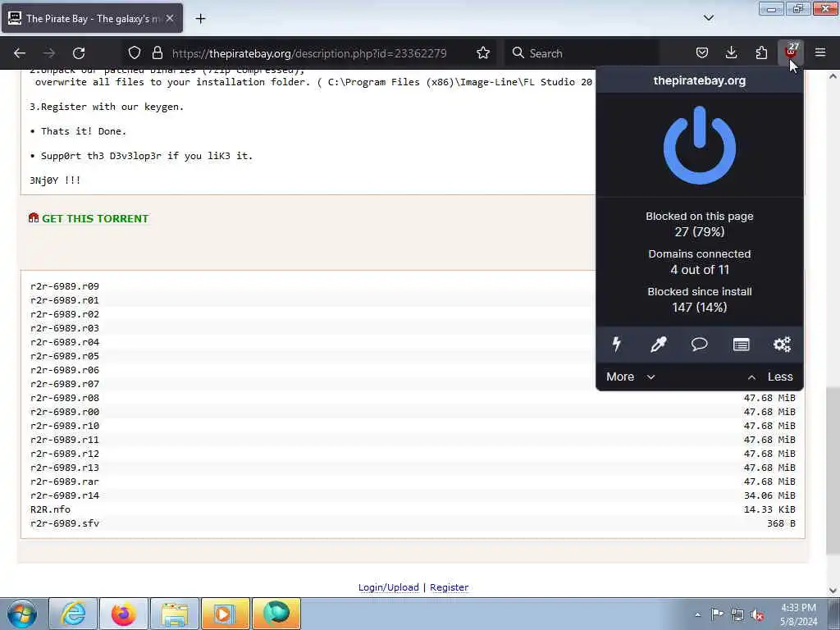Image resolution: width=840 pixels, height=630 pixels.
Task: Click Domains connected 4 out of 11
Action: [699, 262]
